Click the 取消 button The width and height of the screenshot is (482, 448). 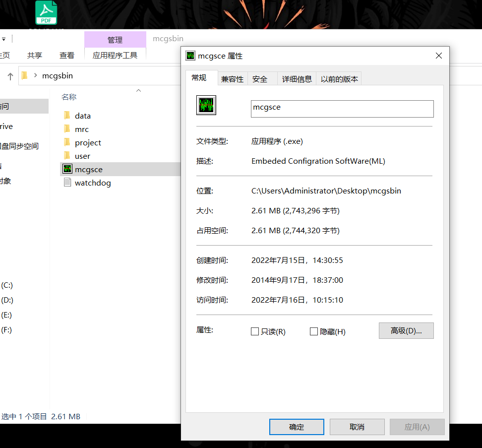point(357,427)
